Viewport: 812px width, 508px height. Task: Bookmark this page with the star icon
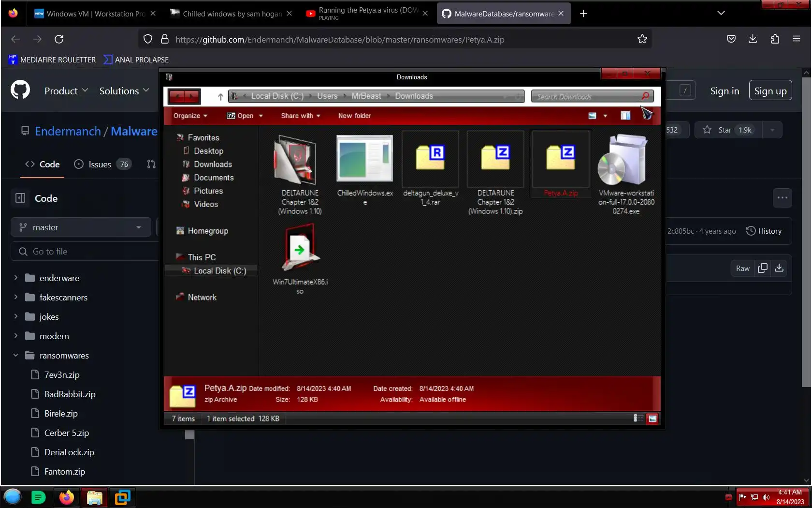coord(642,39)
